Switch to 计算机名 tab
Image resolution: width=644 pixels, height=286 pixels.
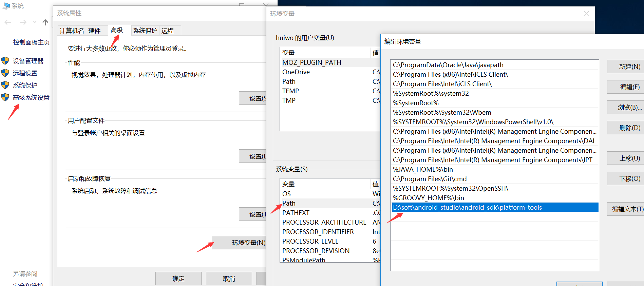(x=72, y=31)
